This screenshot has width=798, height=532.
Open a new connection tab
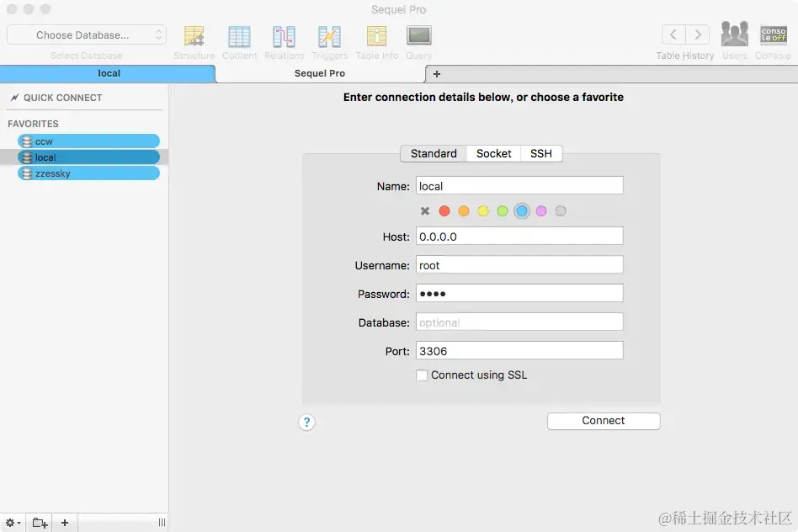(436, 74)
